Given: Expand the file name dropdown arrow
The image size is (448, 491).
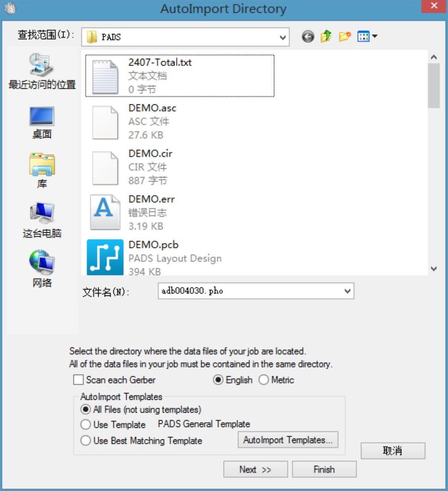Looking at the screenshot, I should [347, 291].
